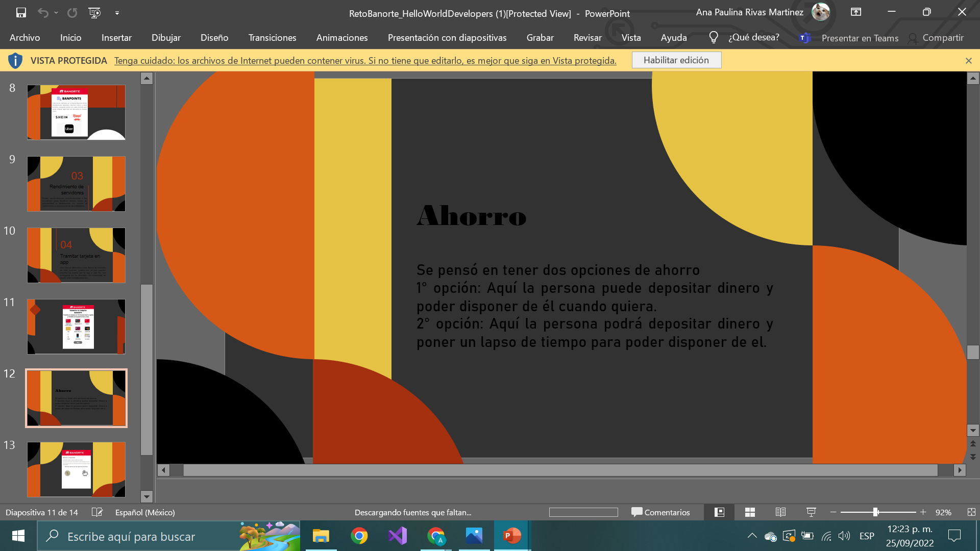Switch to Slide Sorter view icon

pyautogui.click(x=750, y=512)
